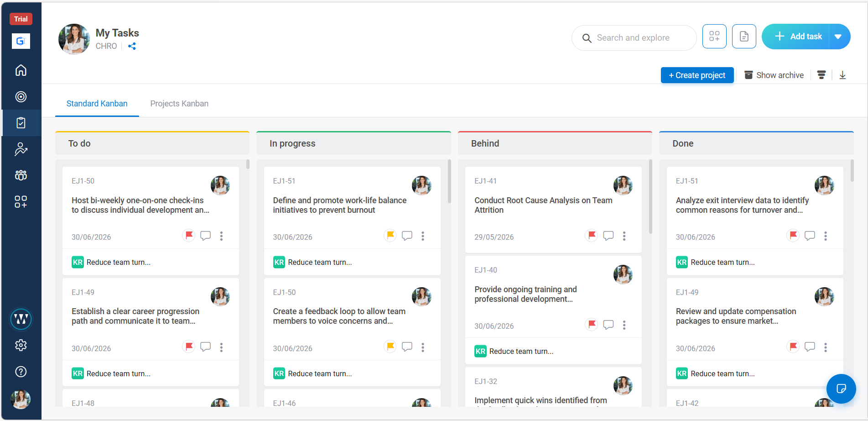Viewport: 868px width, 421px height.
Task: Open comments on EJ1-41 card
Action: pos(608,236)
